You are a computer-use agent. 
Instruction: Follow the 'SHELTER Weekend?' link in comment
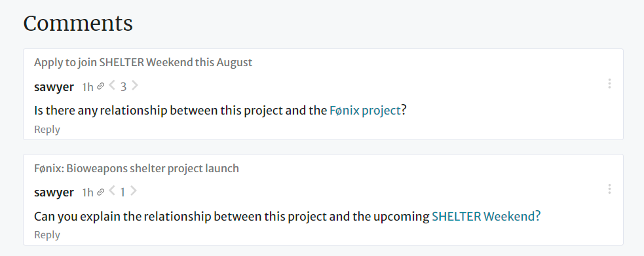486,216
